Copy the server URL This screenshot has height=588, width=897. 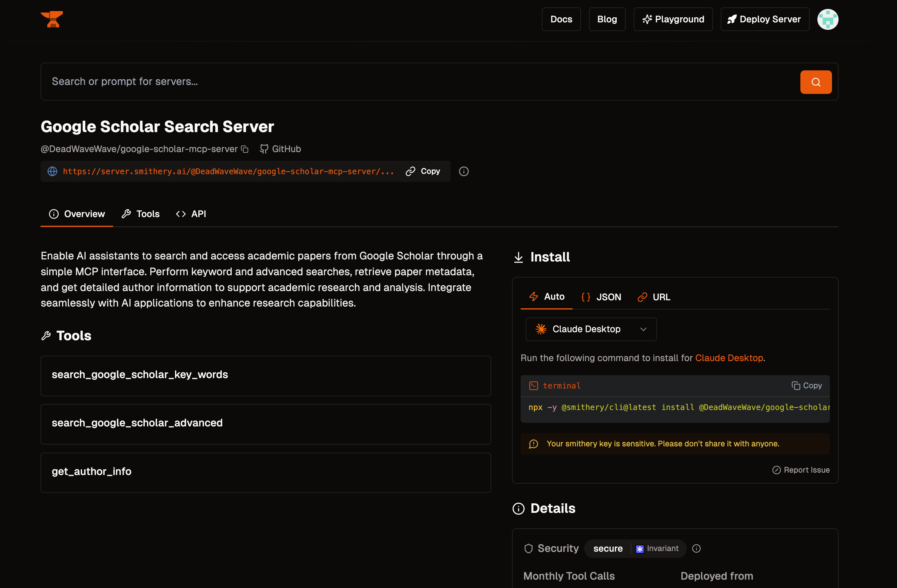click(423, 171)
